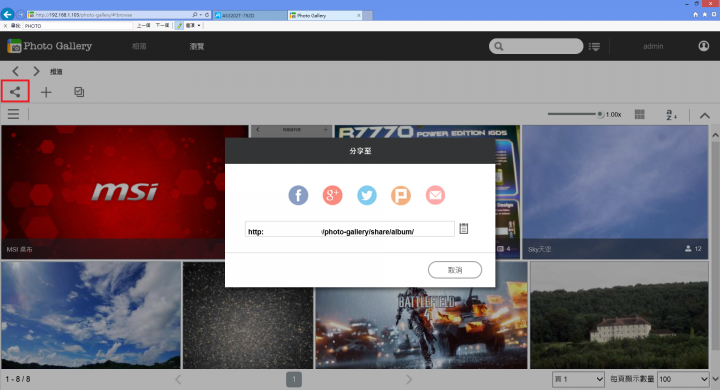Toggle multi-select checkbox icon
The image size is (720, 390).
pyautogui.click(x=79, y=92)
